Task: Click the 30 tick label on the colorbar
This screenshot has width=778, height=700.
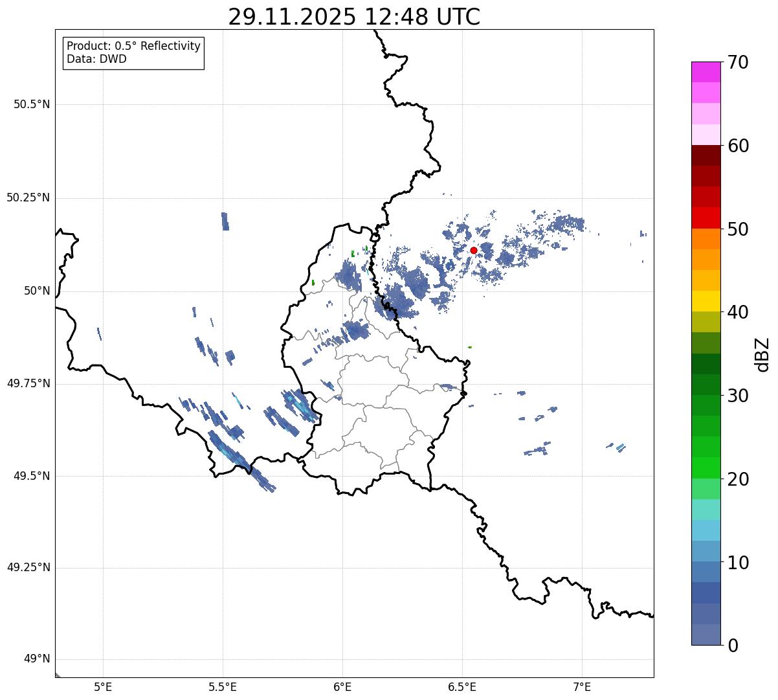Action: 737,396
